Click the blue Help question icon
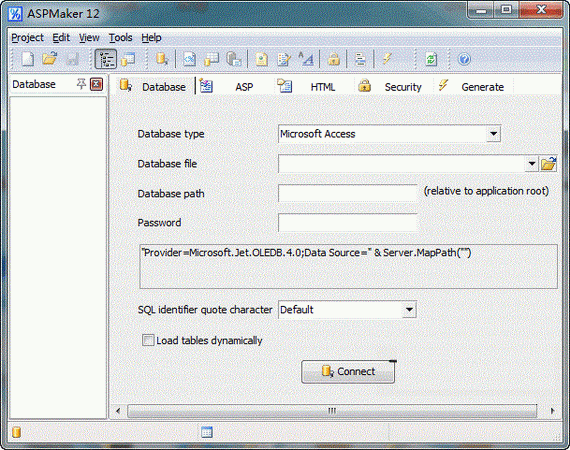Viewport: 570px width, 450px height. click(x=464, y=59)
